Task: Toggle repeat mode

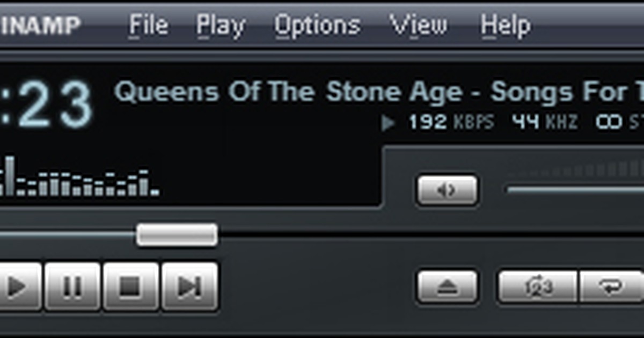Action: 612,286
